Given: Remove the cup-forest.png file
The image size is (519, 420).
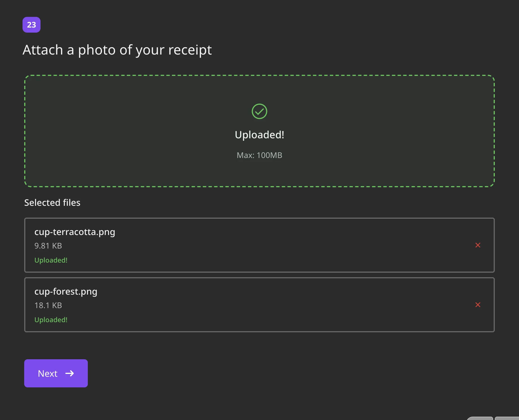Looking at the screenshot, I should point(478,305).
